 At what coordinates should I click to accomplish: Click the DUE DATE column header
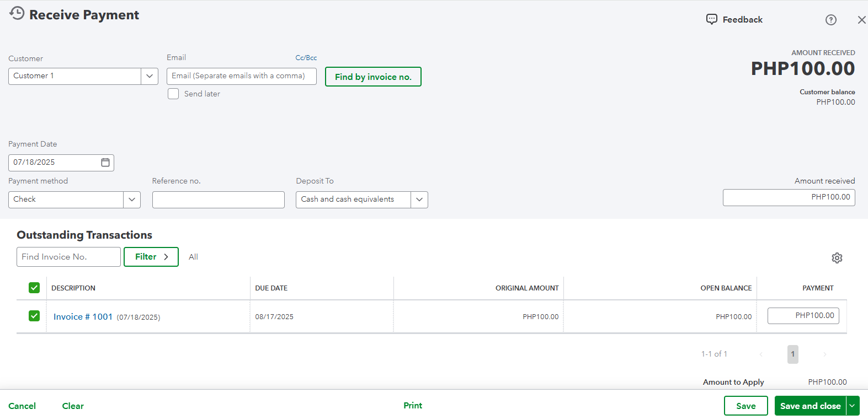[x=271, y=288]
